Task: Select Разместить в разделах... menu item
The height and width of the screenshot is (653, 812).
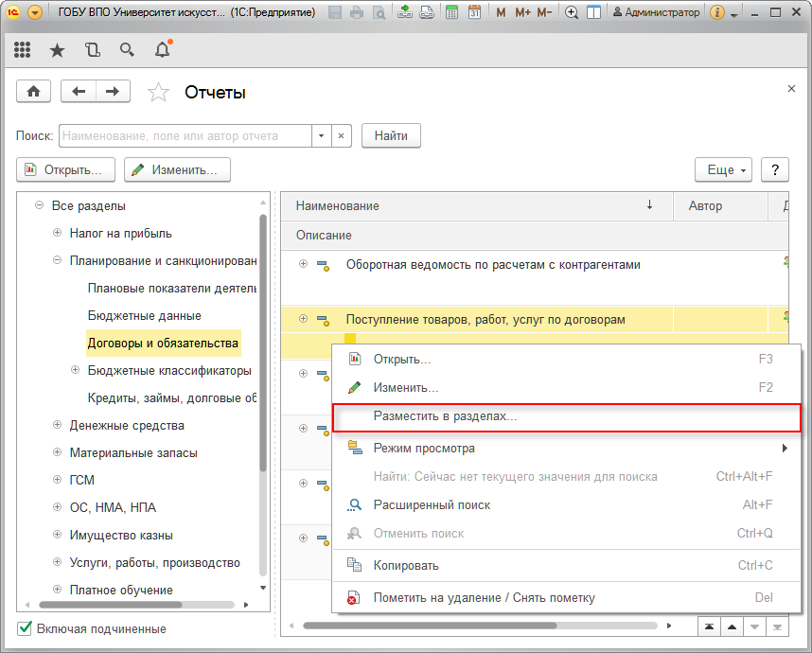Action: coord(567,416)
